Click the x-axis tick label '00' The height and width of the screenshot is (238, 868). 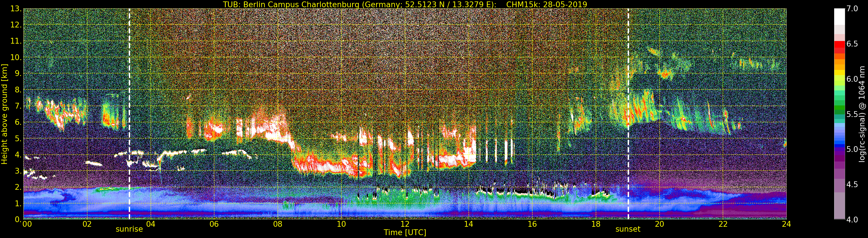[27, 224]
